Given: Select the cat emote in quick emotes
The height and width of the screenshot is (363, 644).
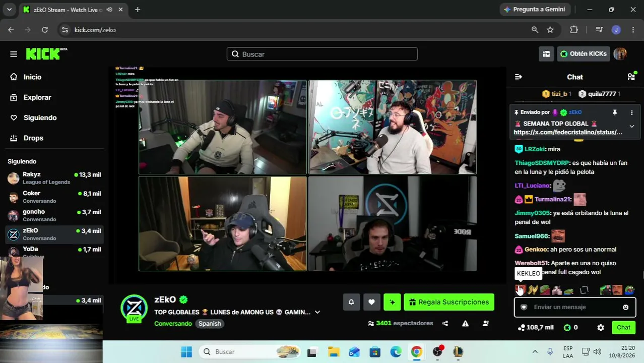Looking at the screenshot, I should pos(557,290).
